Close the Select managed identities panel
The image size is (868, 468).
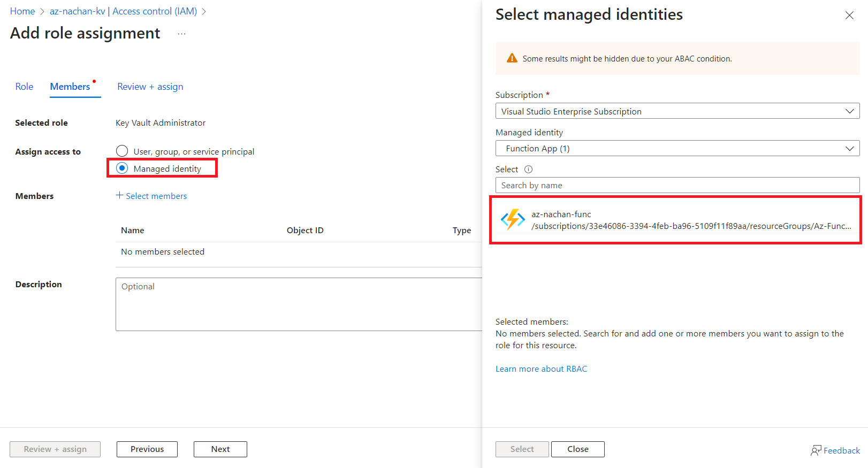(x=849, y=16)
